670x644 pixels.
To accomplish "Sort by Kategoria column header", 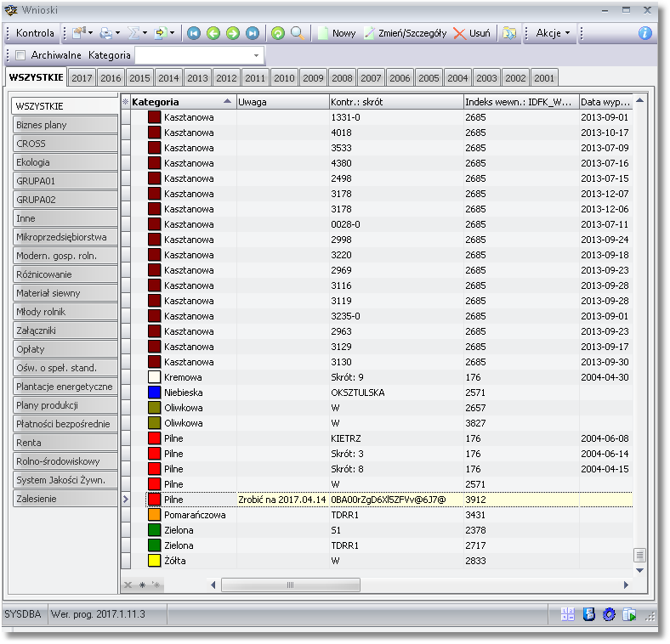I will (183, 102).
